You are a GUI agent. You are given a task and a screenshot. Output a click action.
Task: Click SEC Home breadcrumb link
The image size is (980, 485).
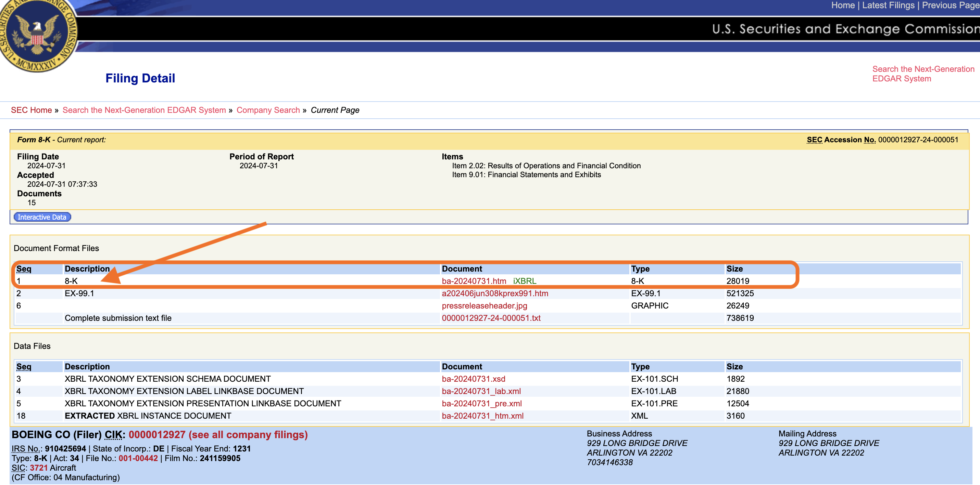pos(31,110)
